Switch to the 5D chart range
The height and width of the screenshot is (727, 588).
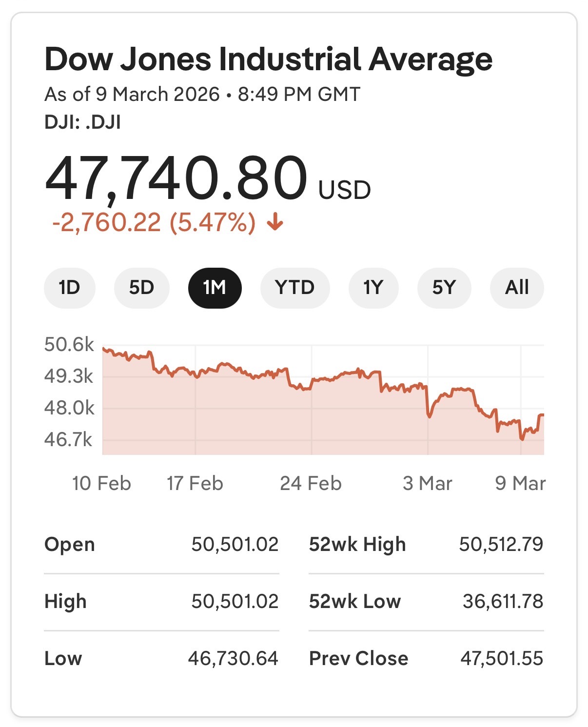(x=141, y=288)
